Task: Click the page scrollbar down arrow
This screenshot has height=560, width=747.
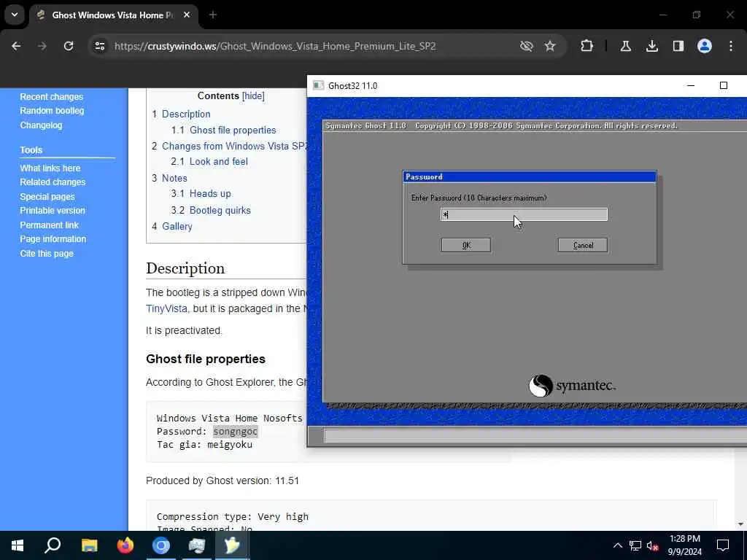Action: pos(741,524)
